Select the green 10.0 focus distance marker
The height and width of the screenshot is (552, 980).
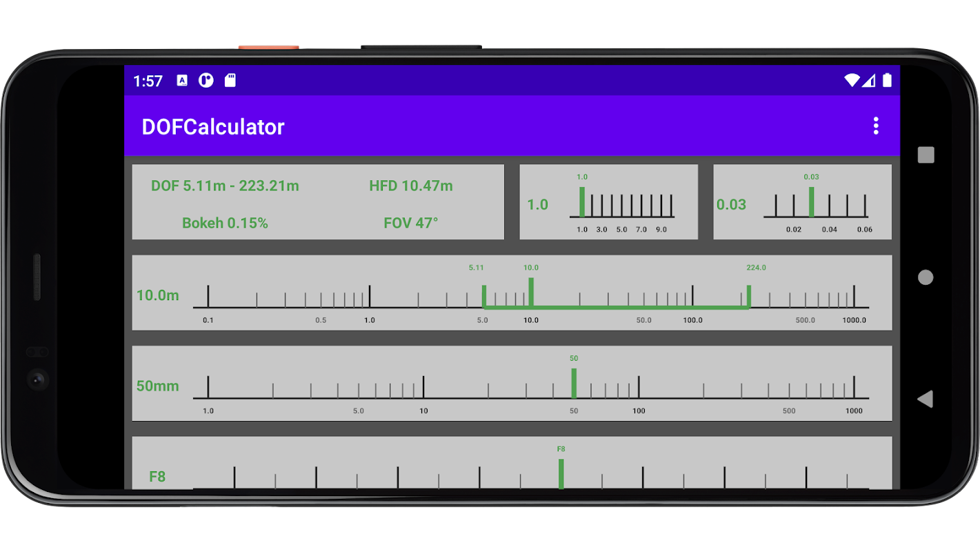[531, 293]
